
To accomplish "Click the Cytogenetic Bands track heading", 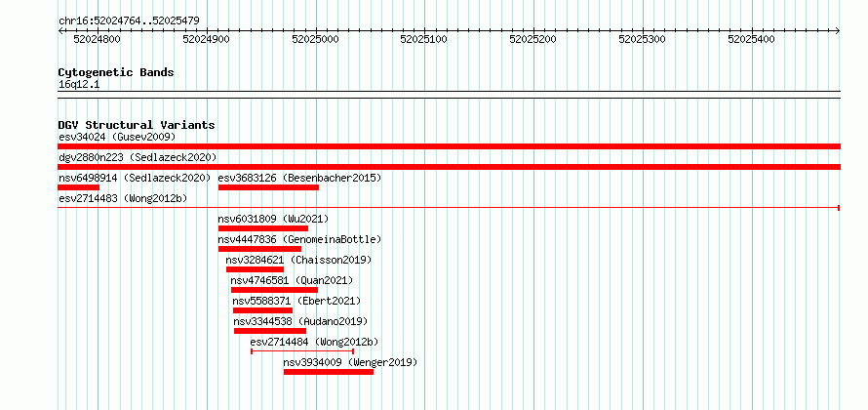I will (116, 72).
